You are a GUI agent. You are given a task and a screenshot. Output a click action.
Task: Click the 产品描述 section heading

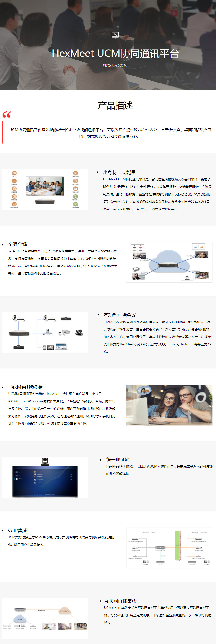(x=115, y=106)
